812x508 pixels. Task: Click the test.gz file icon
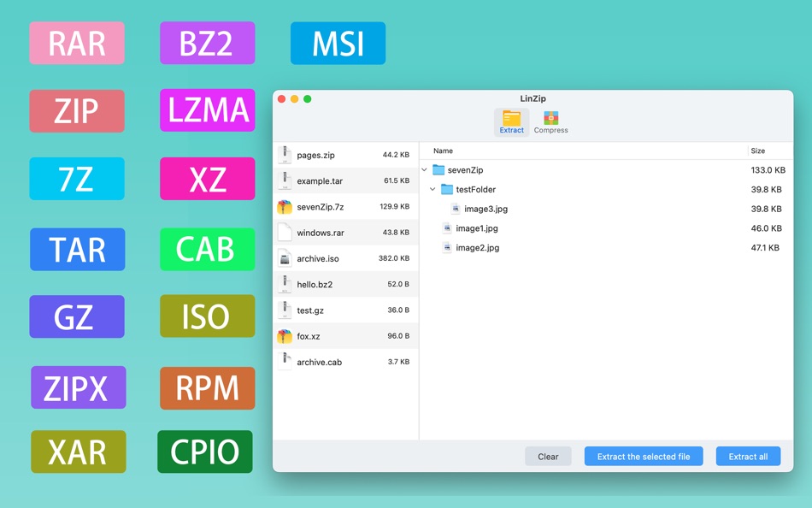point(285,310)
